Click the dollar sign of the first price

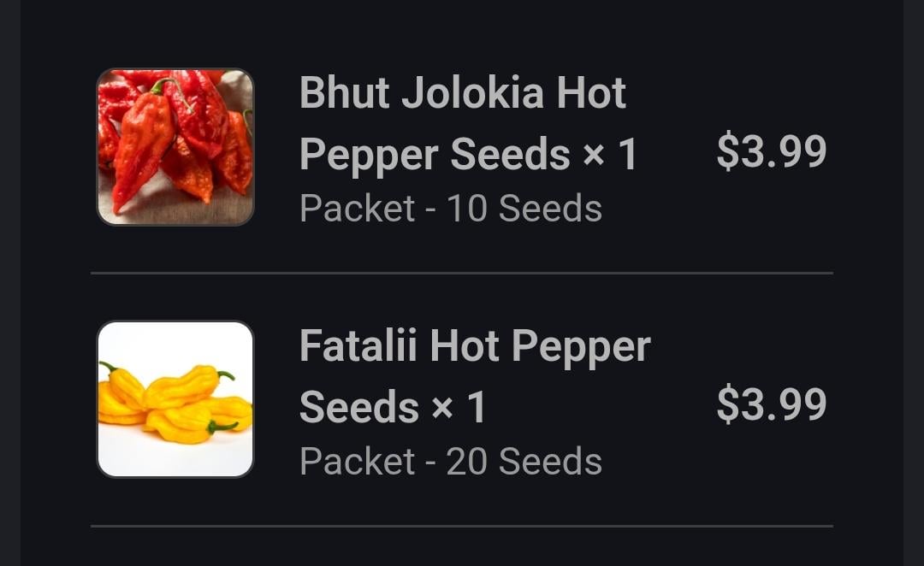(x=727, y=151)
